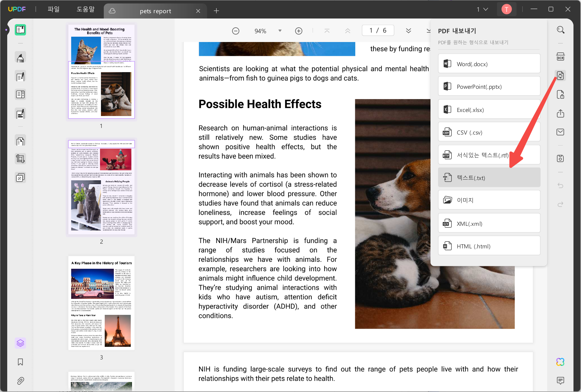Image resolution: width=581 pixels, height=392 pixels.
Task: Choose 텍스트(.txt) export format
Action: (489, 178)
